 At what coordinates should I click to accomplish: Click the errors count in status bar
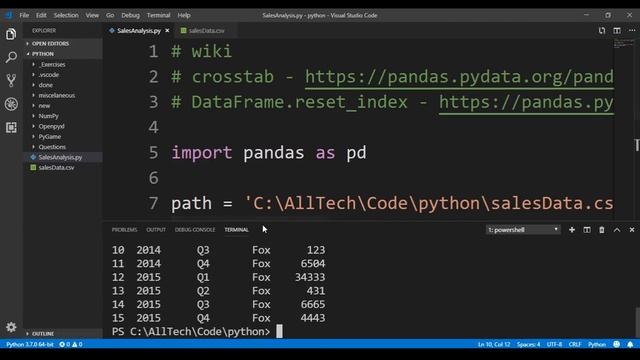[x=64, y=344]
